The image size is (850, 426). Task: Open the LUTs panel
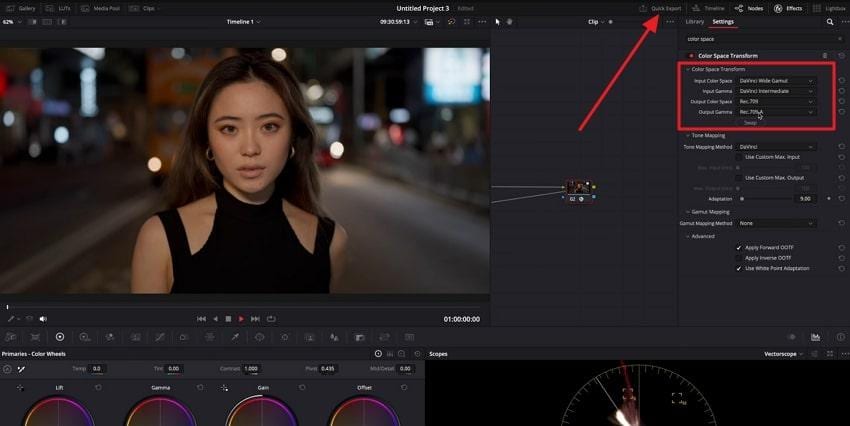(x=58, y=8)
